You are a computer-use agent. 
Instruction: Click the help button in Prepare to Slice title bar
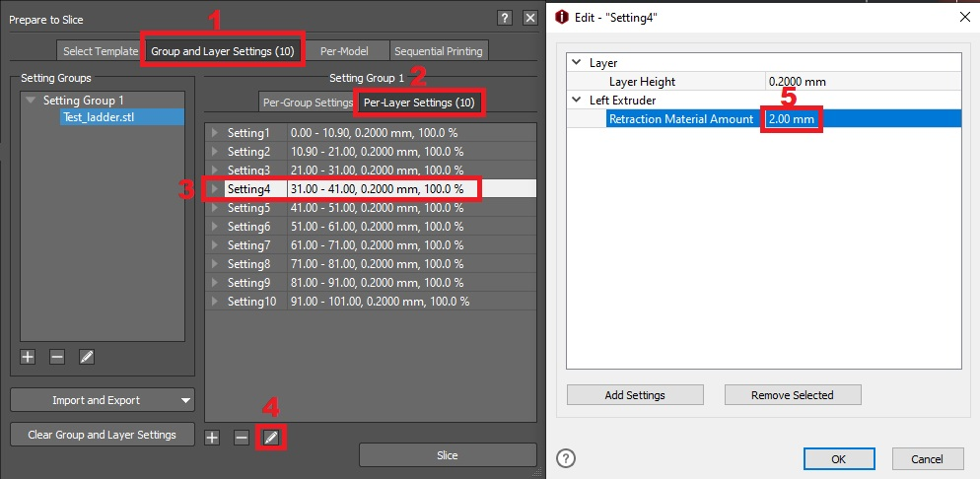pyautogui.click(x=505, y=18)
